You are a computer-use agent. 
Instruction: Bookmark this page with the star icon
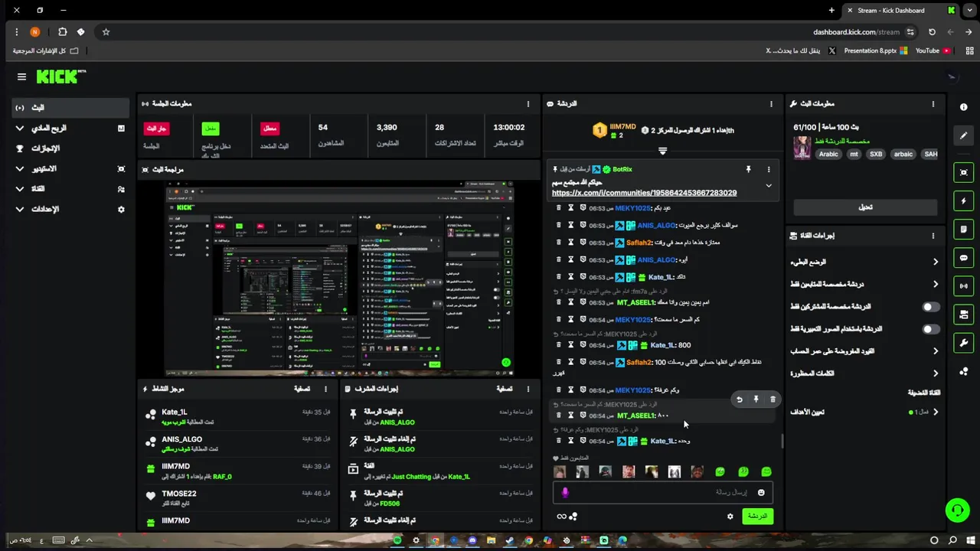(x=106, y=32)
